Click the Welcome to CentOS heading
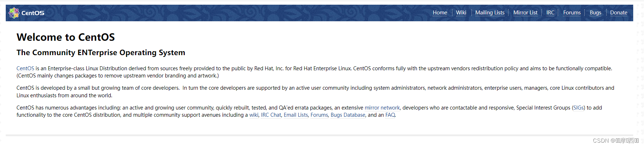Viewport: 644px width, 147px height. click(x=66, y=37)
